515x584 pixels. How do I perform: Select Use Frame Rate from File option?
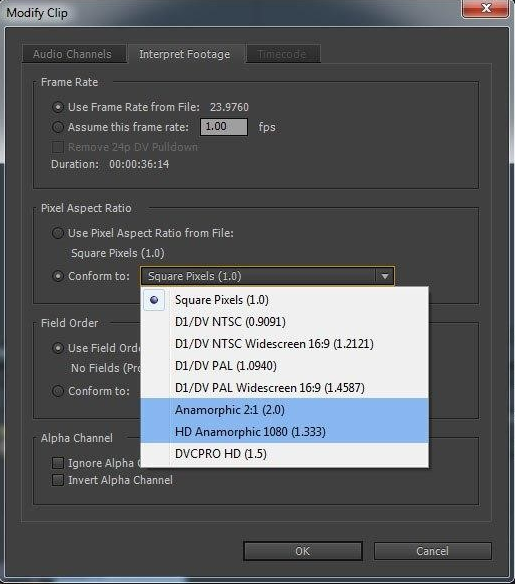tap(58, 107)
